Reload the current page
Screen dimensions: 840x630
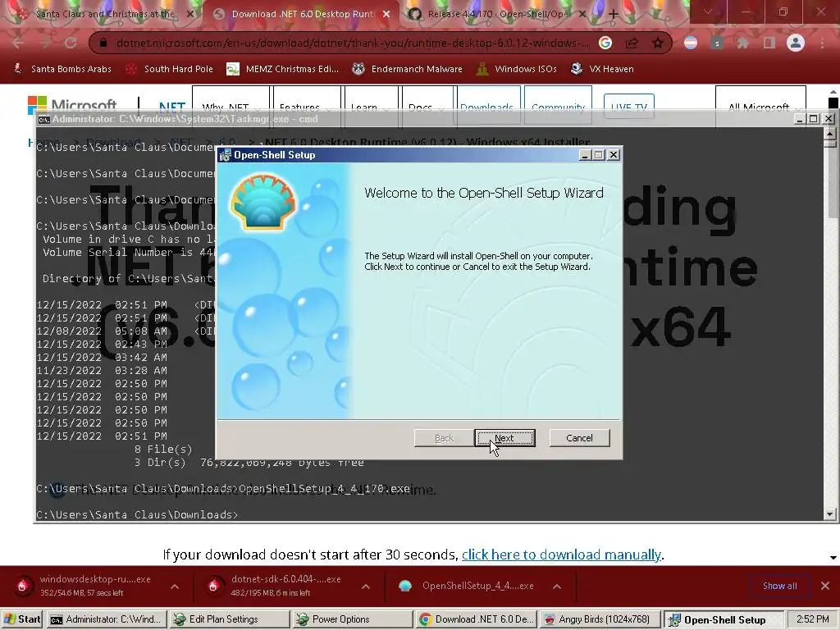pyautogui.click(x=71, y=43)
